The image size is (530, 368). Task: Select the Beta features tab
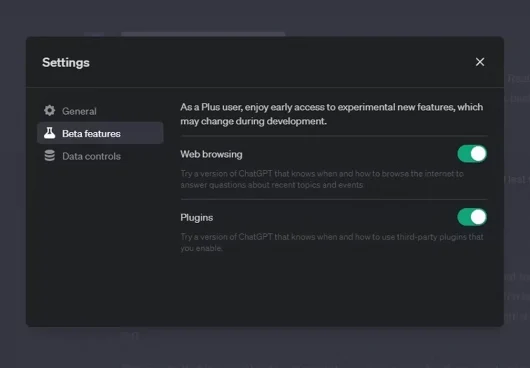[x=100, y=133]
